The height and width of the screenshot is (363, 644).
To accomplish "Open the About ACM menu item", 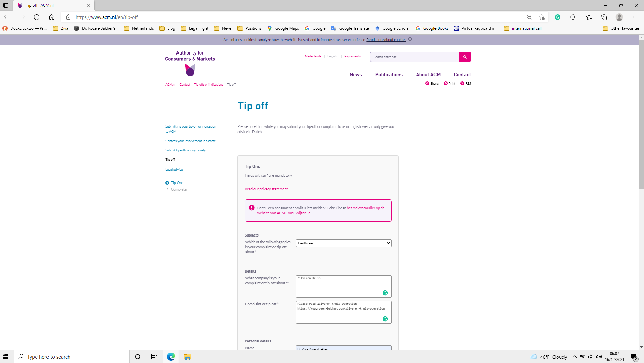I will pos(428,75).
